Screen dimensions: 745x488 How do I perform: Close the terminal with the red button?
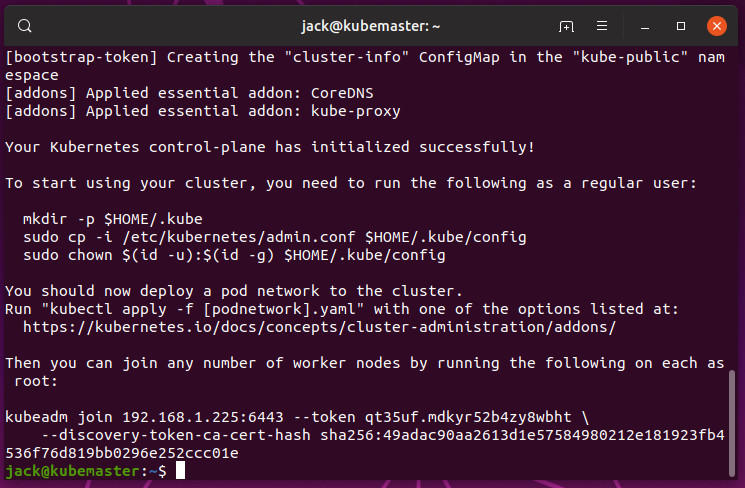pyautogui.click(x=716, y=26)
